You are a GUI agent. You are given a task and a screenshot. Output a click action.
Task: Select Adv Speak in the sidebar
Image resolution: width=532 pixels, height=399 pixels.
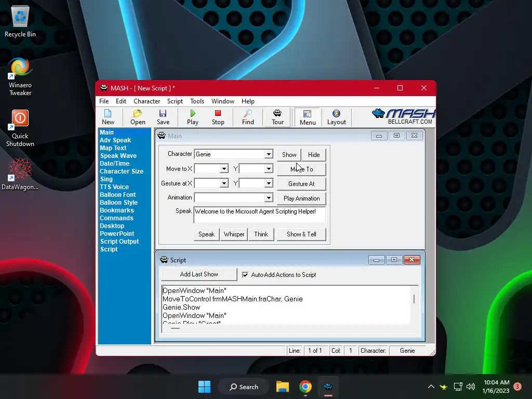pyautogui.click(x=115, y=140)
